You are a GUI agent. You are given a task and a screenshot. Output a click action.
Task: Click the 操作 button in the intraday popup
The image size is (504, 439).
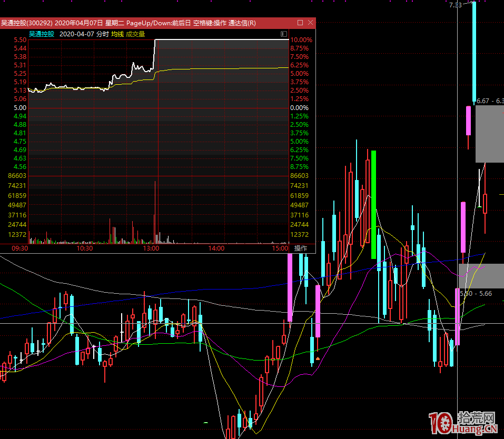tap(301, 248)
